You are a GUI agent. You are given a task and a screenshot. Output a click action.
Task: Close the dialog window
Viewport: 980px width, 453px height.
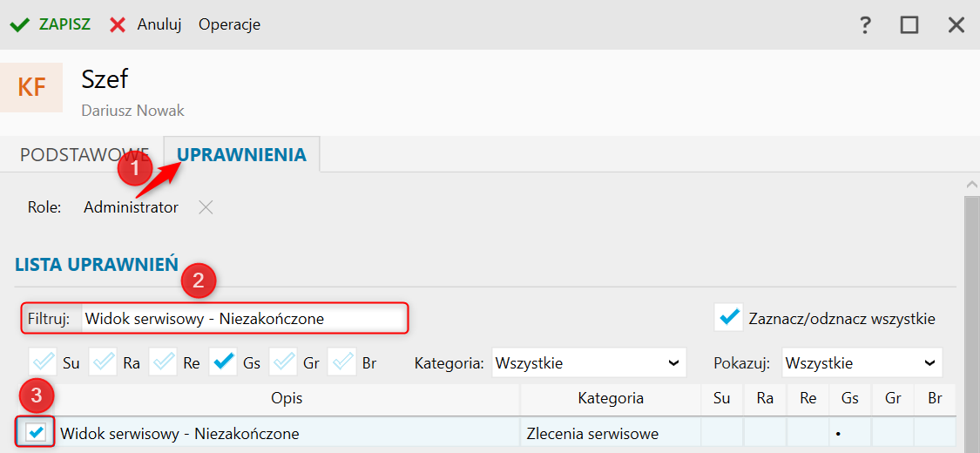[x=956, y=25]
